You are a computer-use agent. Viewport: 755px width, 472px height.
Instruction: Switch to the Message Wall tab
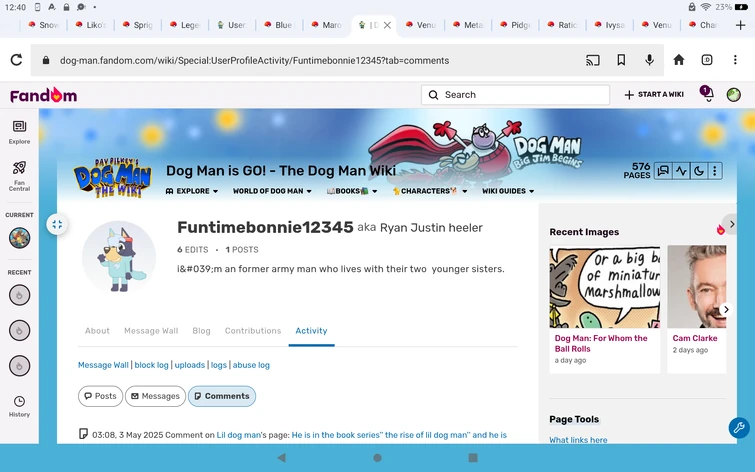pyautogui.click(x=151, y=331)
